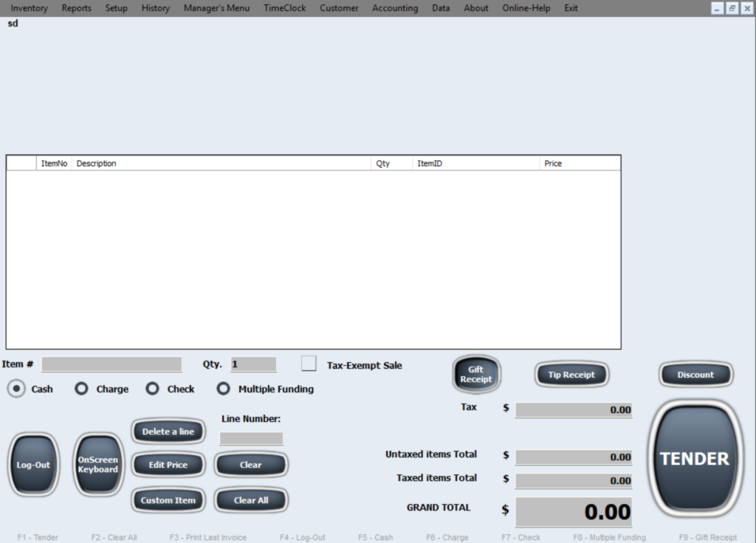Click the GRAND TOTAL amount field
The height and width of the screenshot is (543, 756).
pyautogui.click(x=574, y=512)
